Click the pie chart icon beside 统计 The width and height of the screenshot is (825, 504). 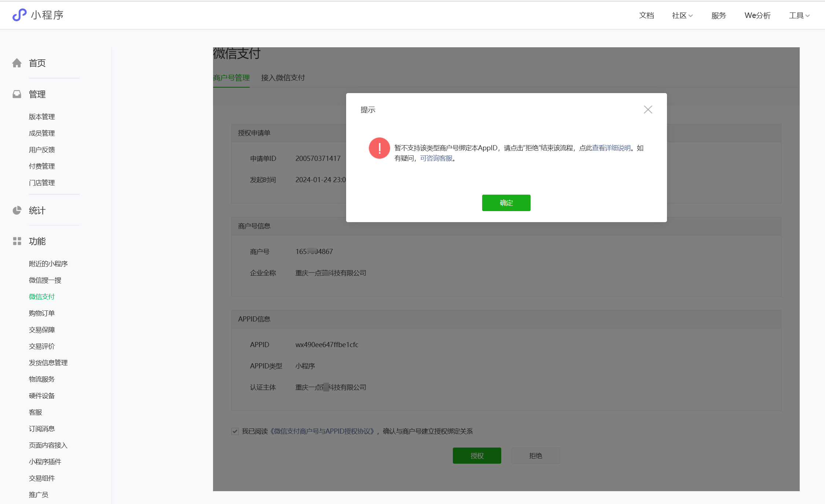tap(17, 210)
